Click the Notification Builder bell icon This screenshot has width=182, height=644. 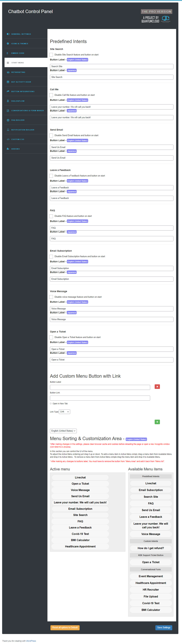point(8,130)
